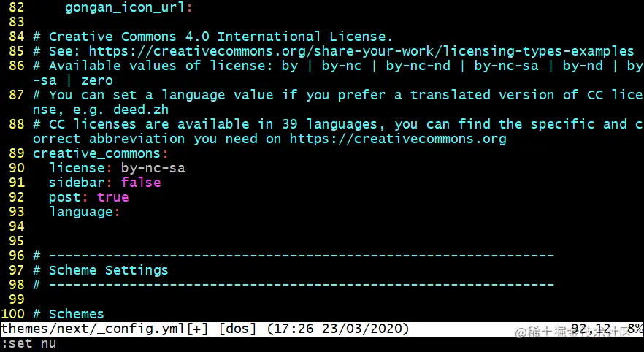Viewport: 644px width, 352px height.
Task: Click the dashed comment line on line 96
Action: (x=294, y=256)
